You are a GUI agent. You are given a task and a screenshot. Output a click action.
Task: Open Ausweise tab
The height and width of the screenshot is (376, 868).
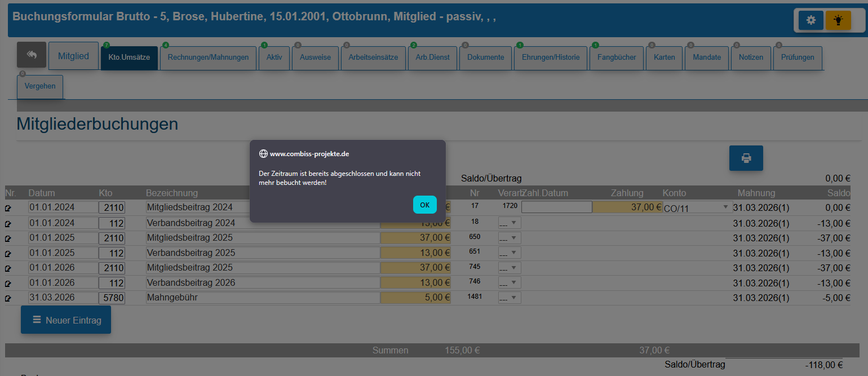tap(315, 57)
